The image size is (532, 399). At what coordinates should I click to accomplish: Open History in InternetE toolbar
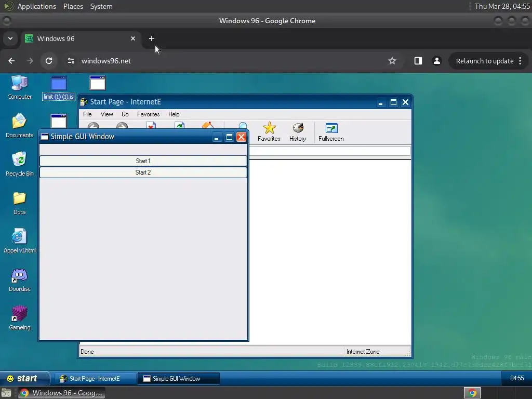(x=298, y=131)
